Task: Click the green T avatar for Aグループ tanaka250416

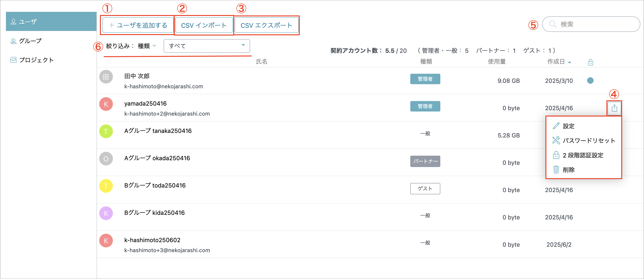Action: [x=106, y=131]
